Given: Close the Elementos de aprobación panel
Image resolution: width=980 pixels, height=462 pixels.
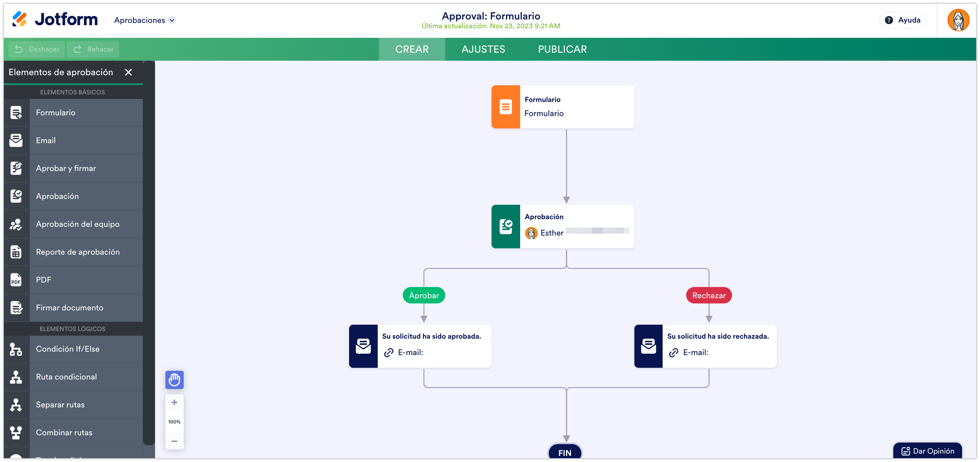Looking at the screenshot, I should click(129, 72).
